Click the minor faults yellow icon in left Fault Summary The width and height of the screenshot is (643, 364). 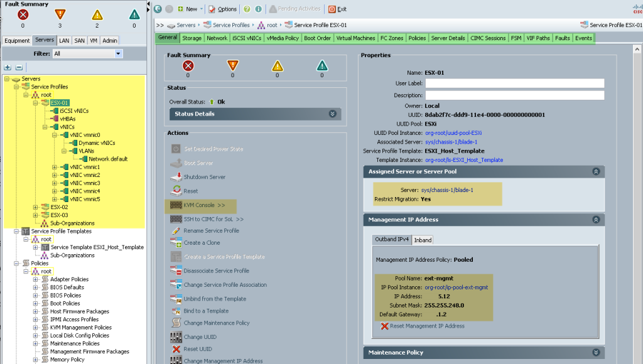coord(97,15)
